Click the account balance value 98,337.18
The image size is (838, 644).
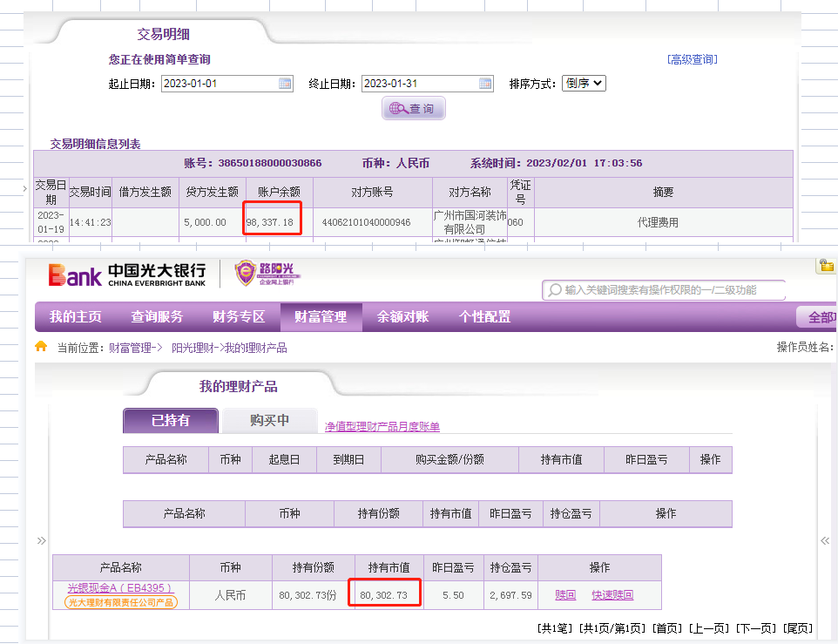pyautogui.click(x=270, y=222)
